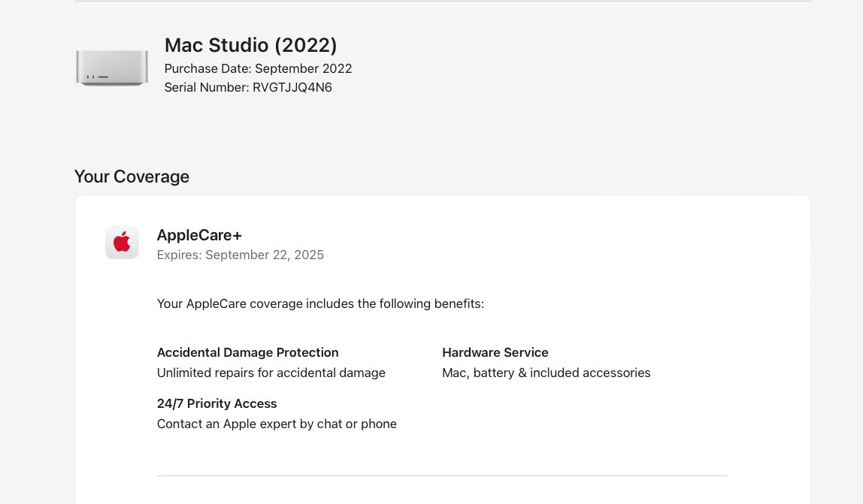Select the Hardware Service heading
This screenshot has width=863, height=504.
coord(495,352)
